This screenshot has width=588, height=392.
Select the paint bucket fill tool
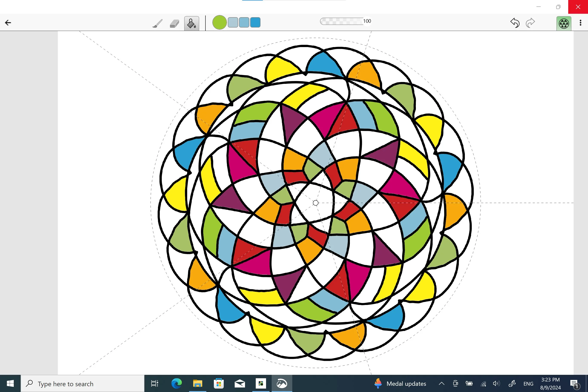click(191, 23)
